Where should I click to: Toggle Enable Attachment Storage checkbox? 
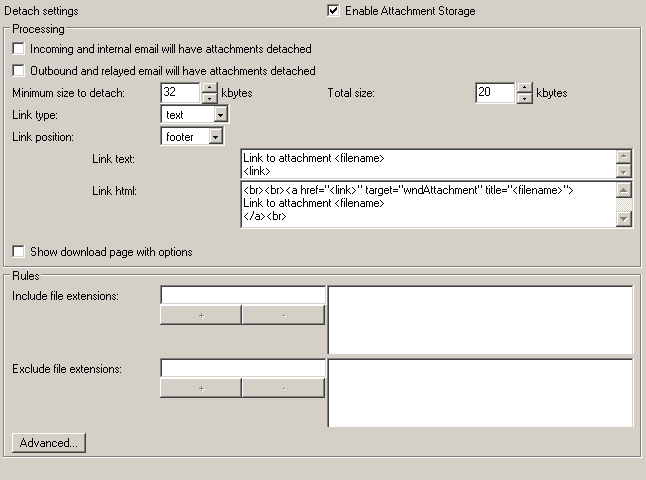(333, 11)
